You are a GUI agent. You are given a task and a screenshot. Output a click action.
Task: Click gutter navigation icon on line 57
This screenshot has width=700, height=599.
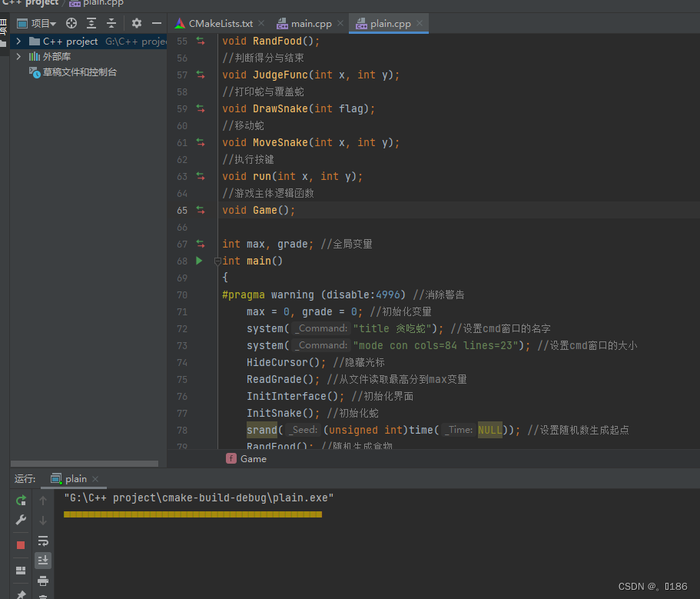click(201, 75)
